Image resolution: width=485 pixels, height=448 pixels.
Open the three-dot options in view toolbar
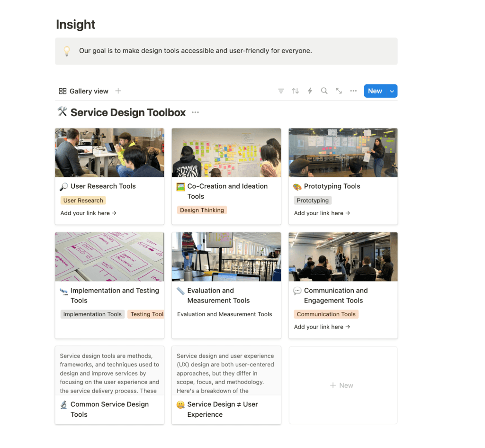(353, 91)
